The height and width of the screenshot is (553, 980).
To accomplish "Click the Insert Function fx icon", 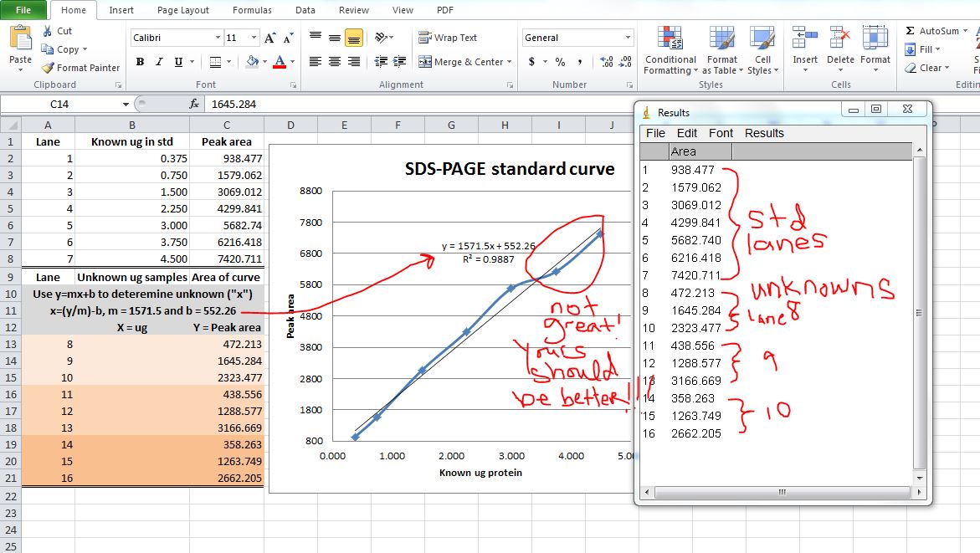I will [x=194, y=105].
